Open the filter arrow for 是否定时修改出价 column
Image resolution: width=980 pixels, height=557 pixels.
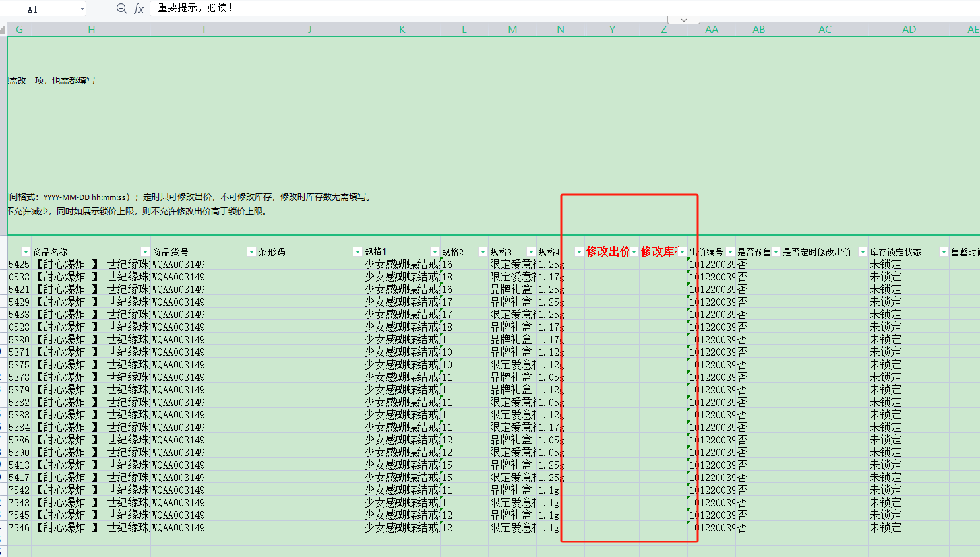pos(863,252)
